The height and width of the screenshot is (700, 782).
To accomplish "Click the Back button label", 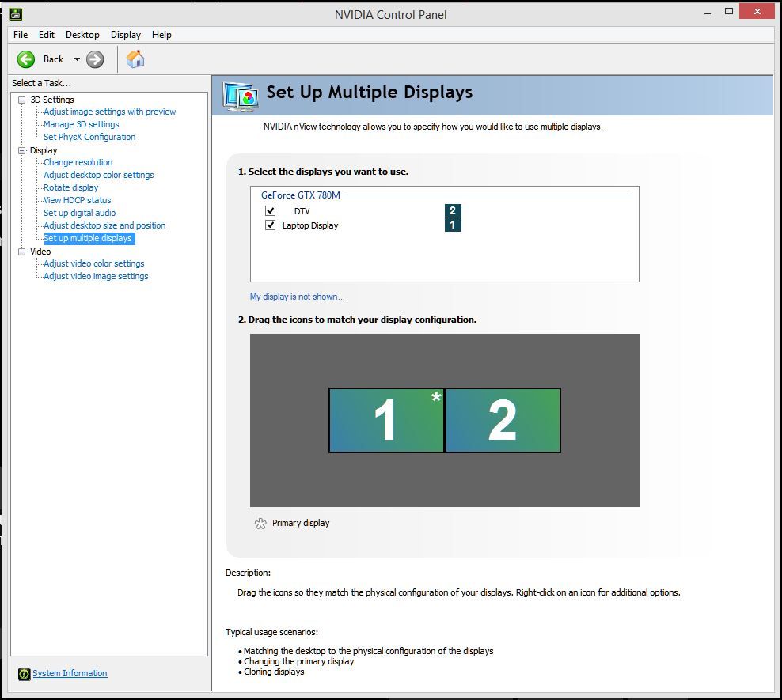I will point(53,59).
